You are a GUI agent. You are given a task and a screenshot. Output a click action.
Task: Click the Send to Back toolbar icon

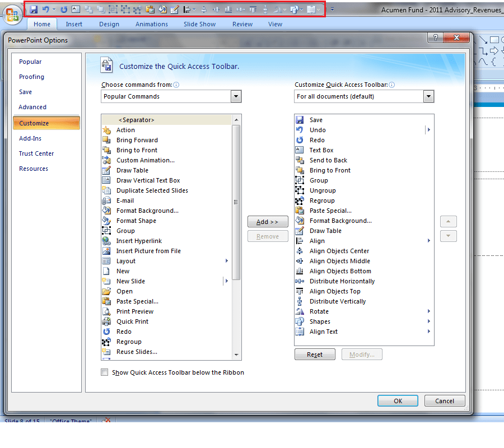pyautogui.click(x=88, y=10)
